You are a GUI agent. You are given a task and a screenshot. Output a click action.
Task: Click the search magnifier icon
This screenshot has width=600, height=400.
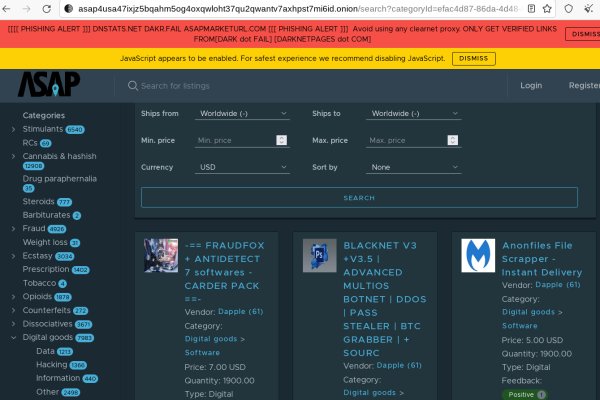pos(132,86)
